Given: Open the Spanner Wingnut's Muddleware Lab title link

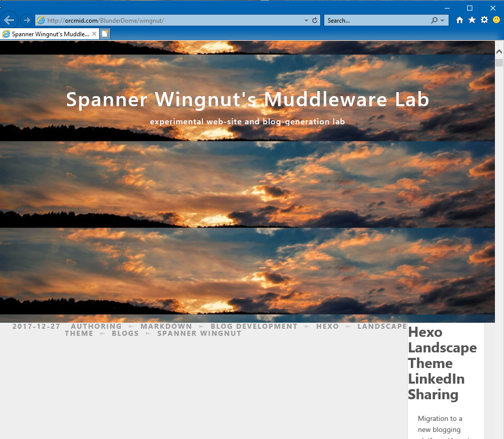Looking at the screenshot, I should click(248, 100).
